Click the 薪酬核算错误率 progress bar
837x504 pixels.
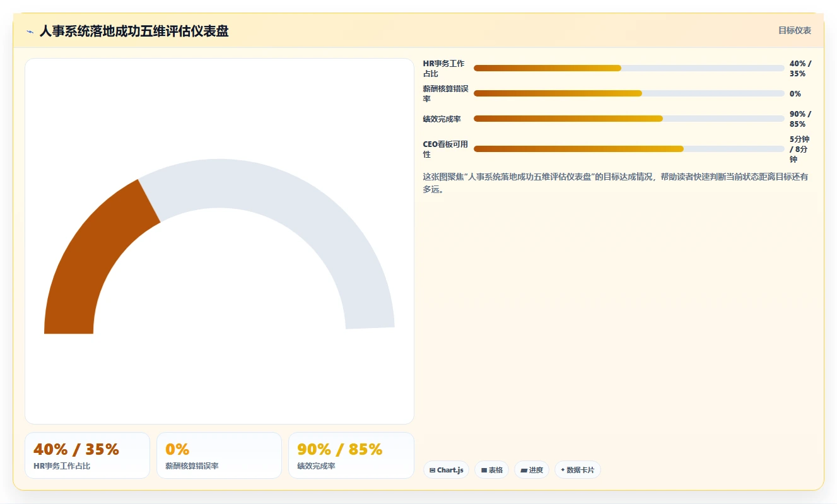[629, 93]
